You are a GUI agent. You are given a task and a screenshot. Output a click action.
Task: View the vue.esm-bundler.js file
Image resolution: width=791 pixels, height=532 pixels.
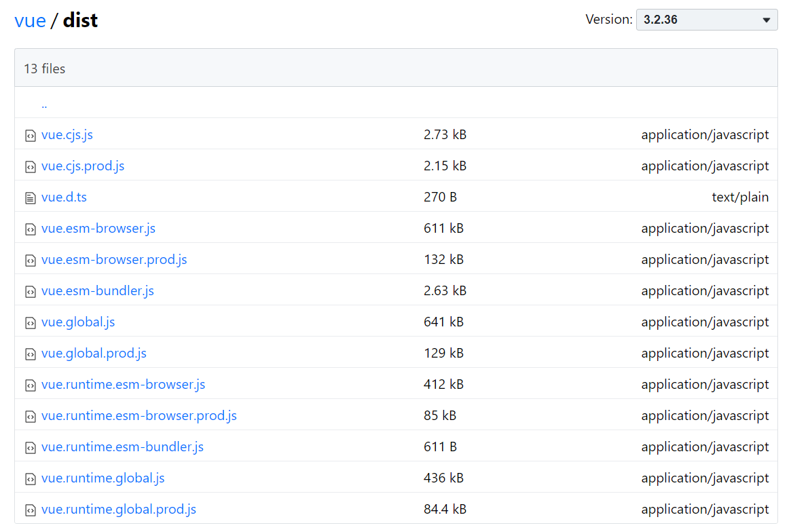pyautogui.click(x=98, y=291)
